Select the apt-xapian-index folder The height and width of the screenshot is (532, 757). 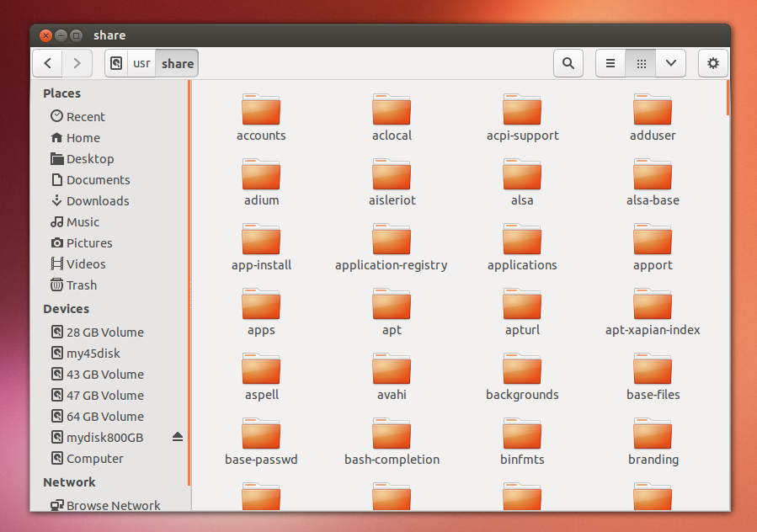point(653,312)
